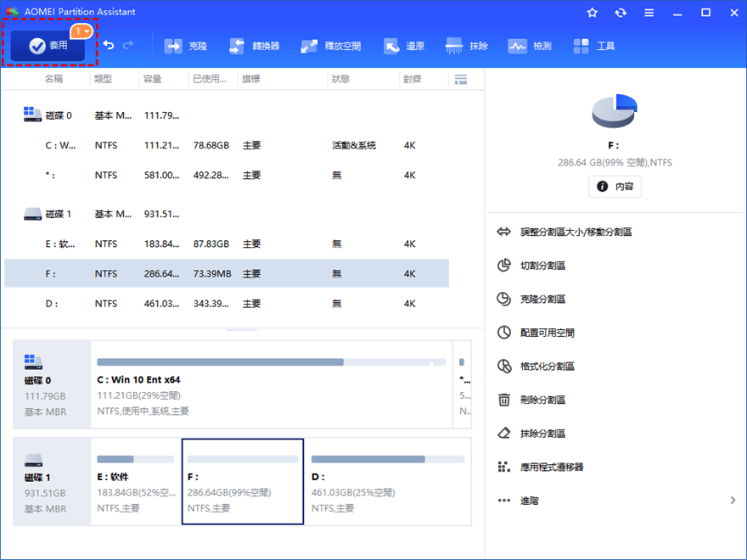Select the F: partition row in list

pos(227,273)
